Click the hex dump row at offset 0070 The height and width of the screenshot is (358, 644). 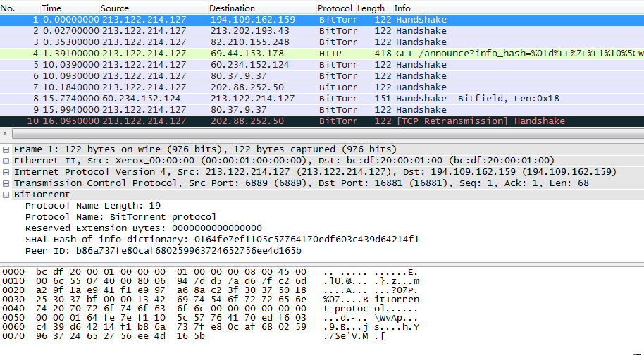194,336
